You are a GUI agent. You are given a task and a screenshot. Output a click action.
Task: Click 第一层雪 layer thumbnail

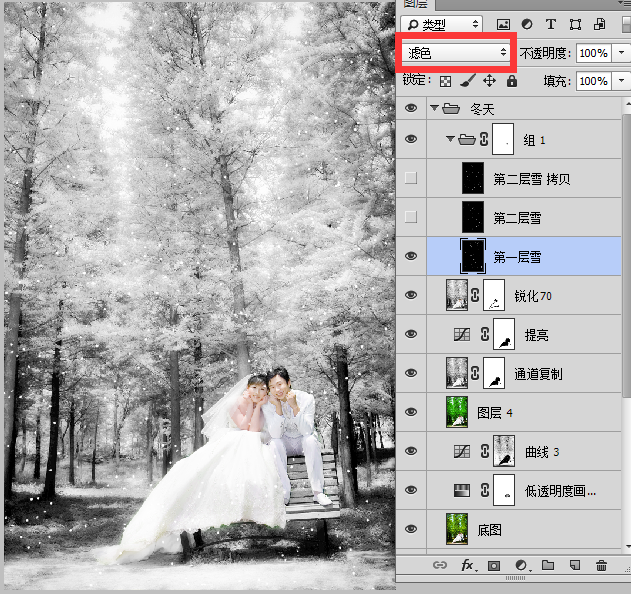(x=473, y=256)
